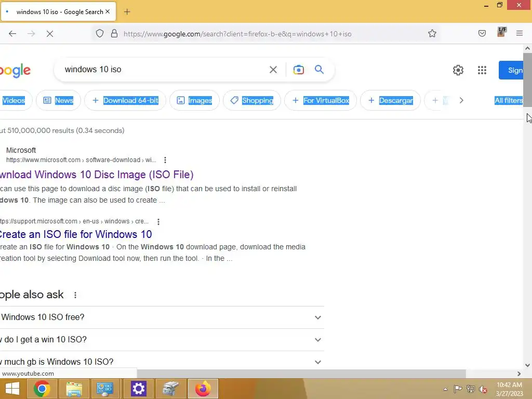Click the microsoft.com software-download URL
This screenshot has width=532, height=399.
tap(81, 160)
